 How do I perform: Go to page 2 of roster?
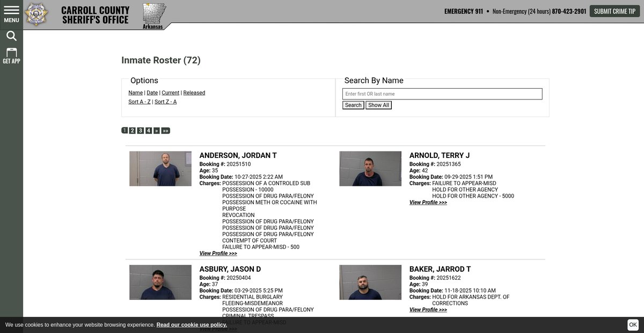pyautogui.click(x=133, y=131)
